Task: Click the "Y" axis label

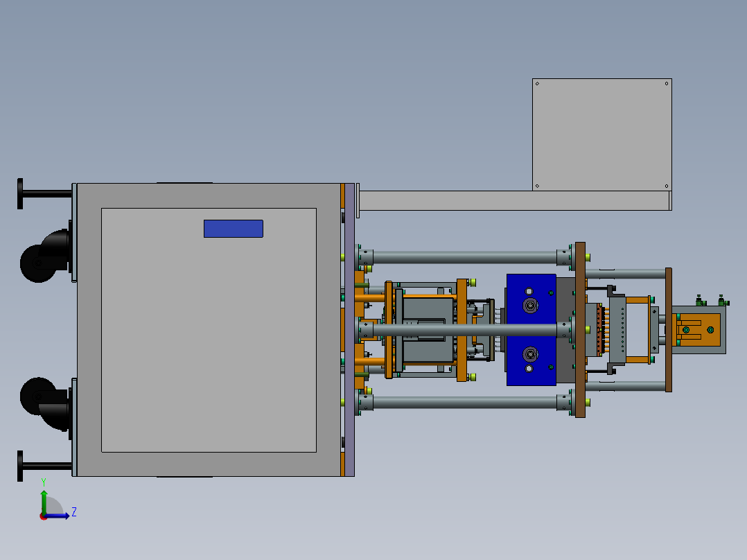Action: (x=44, y=482)
